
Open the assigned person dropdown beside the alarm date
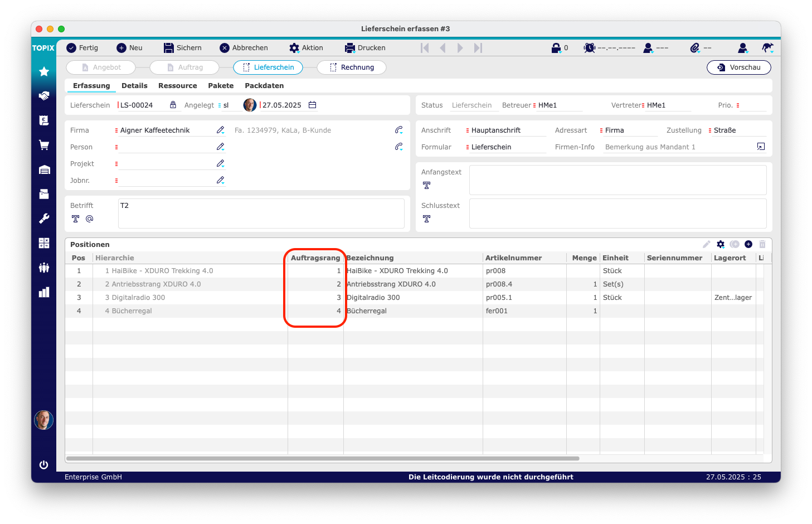(x=648, y=48)
